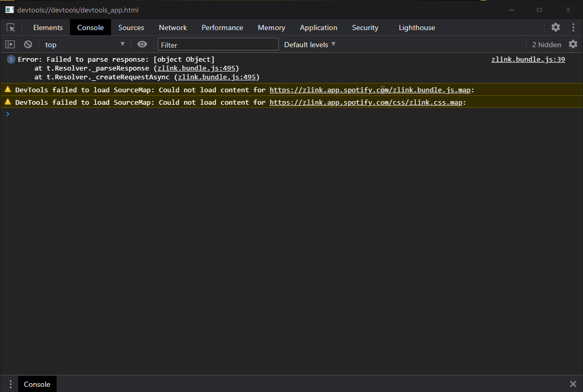
Task: Open the Sources panel
Action: (131, 27)
